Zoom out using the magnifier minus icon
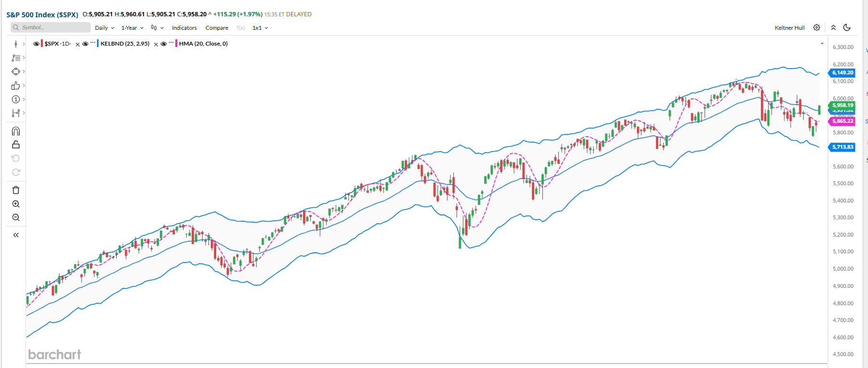868x368 pixels. click(x=16, y=217)
